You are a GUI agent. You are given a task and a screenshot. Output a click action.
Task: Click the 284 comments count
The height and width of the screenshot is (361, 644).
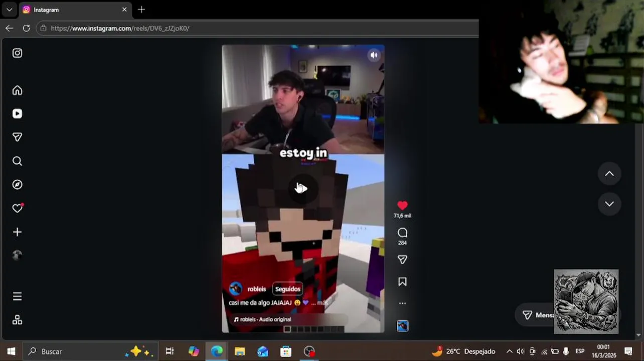pyautogui.click(x=402, y=243)
